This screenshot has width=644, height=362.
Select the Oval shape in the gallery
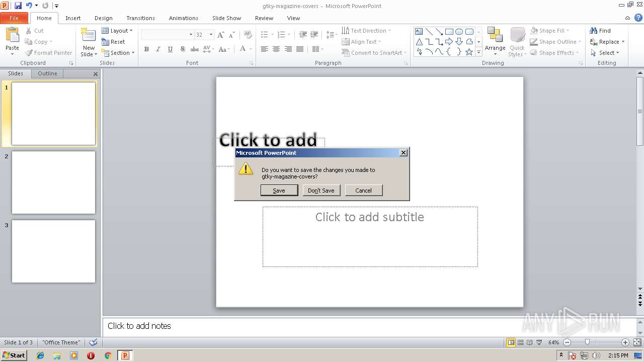click(459, 31)
